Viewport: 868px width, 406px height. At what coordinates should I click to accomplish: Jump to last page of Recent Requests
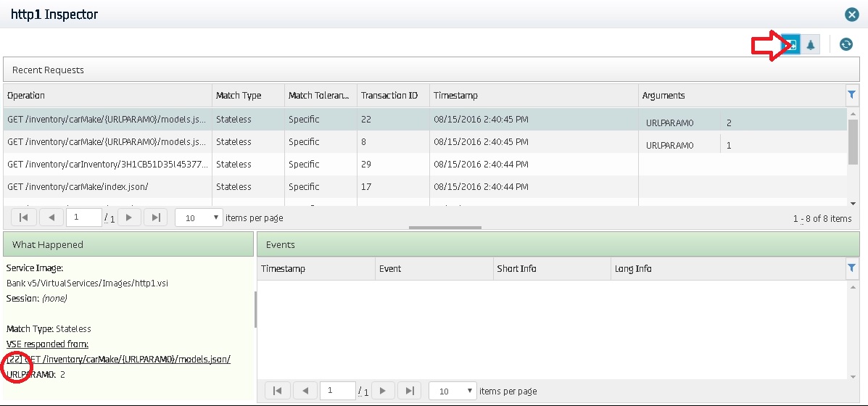click(155, 217)
